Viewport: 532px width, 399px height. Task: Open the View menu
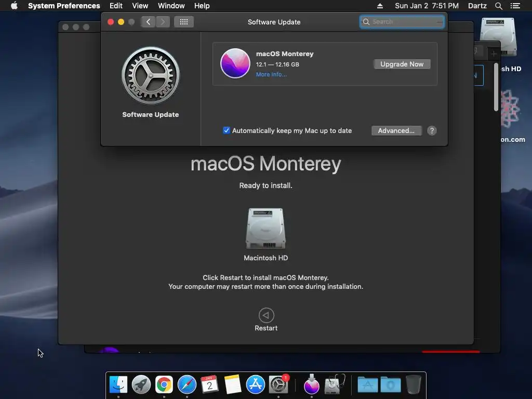click(x=140, y=6)
